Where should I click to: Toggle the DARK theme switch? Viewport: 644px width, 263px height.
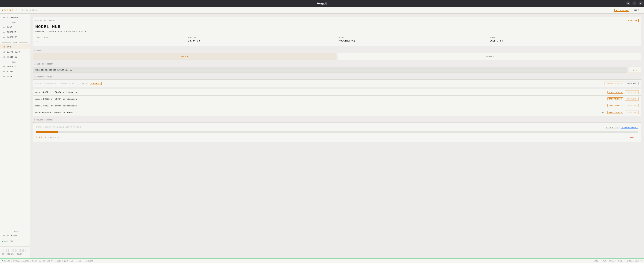pyautogui.click(x=636, y=10)
